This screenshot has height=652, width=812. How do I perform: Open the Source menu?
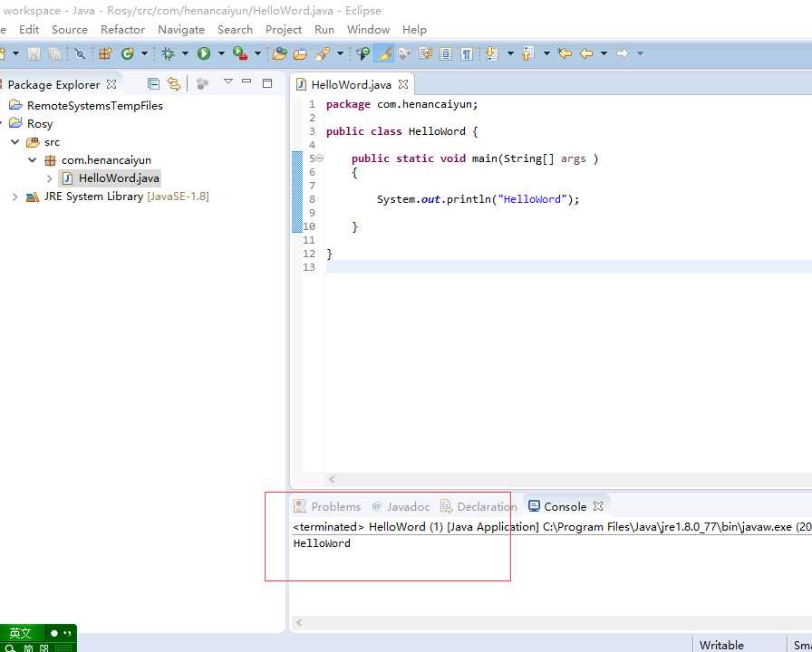(x=70, y=30)
